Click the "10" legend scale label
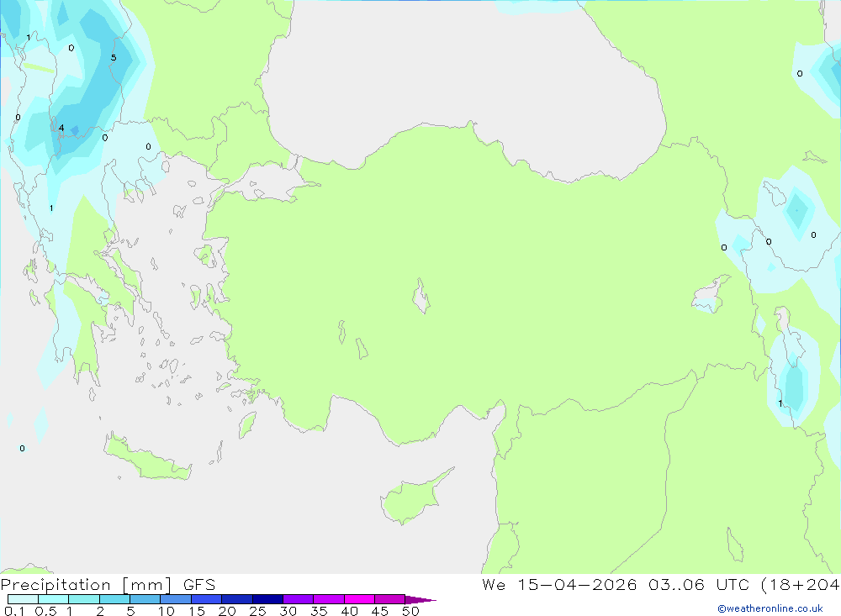Viewport: 841px width, 616px height. 167,611
